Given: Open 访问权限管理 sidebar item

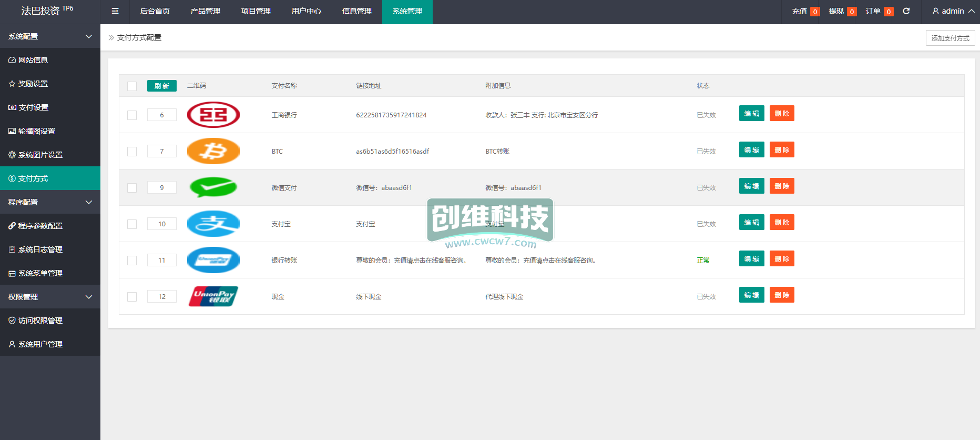Looking at the screenshot, I should click(50, 321).
